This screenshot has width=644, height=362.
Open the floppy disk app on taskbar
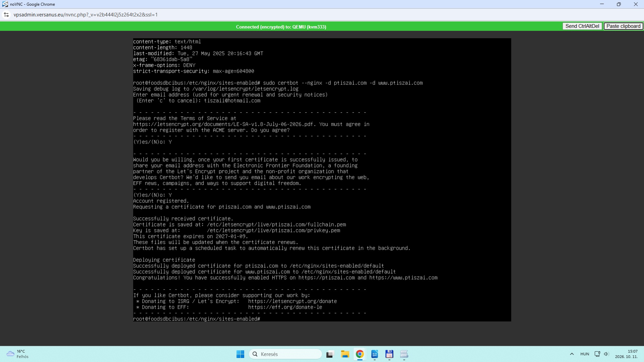[x=389, y=354]
